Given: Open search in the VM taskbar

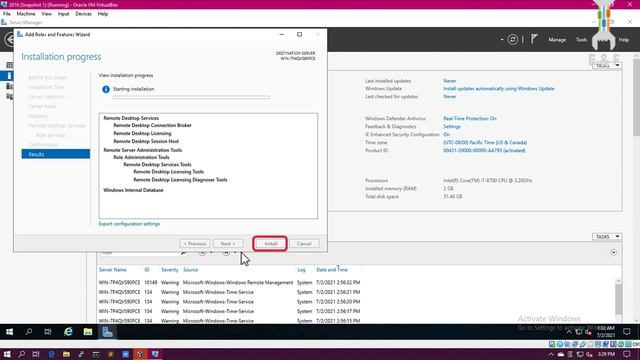Looking at the screenshot, I should [x=29, y=332].
